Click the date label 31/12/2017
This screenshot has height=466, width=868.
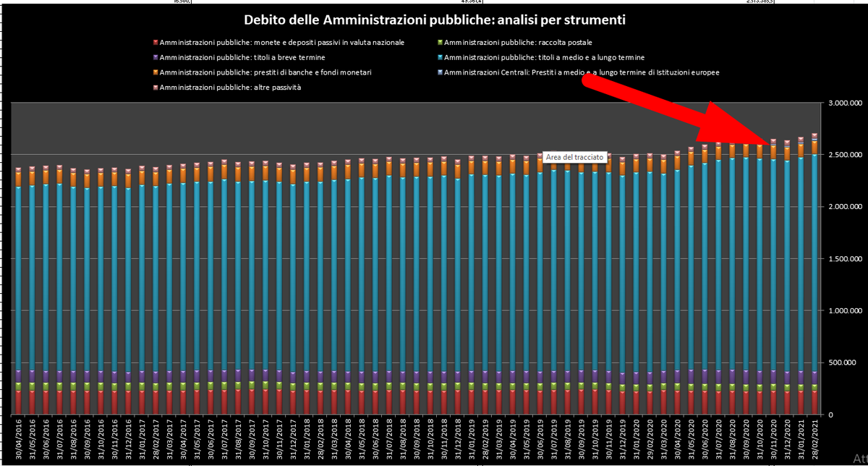(x=294, y=440)
